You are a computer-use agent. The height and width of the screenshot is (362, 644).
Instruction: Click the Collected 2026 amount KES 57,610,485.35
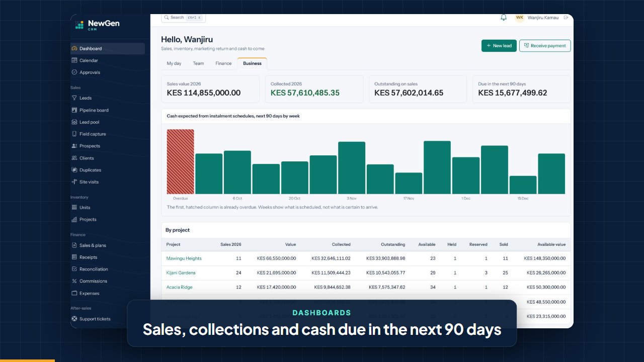(305, 93)
